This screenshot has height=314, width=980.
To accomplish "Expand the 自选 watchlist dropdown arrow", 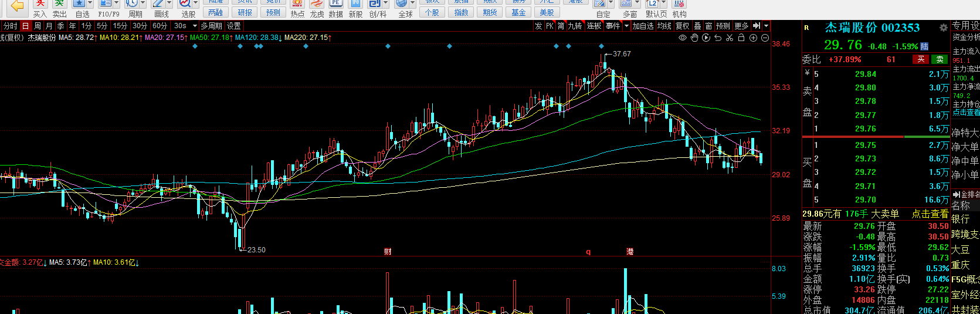I will point(90,4).
